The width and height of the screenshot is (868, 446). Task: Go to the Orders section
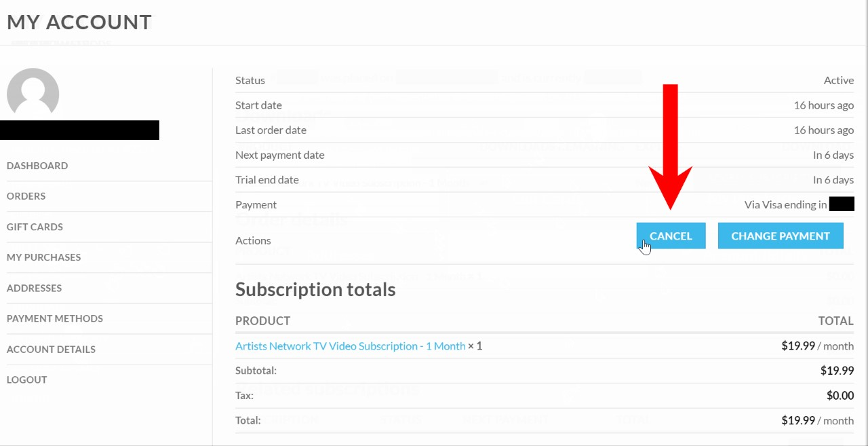pyautogui.click(x=26, y=196)
